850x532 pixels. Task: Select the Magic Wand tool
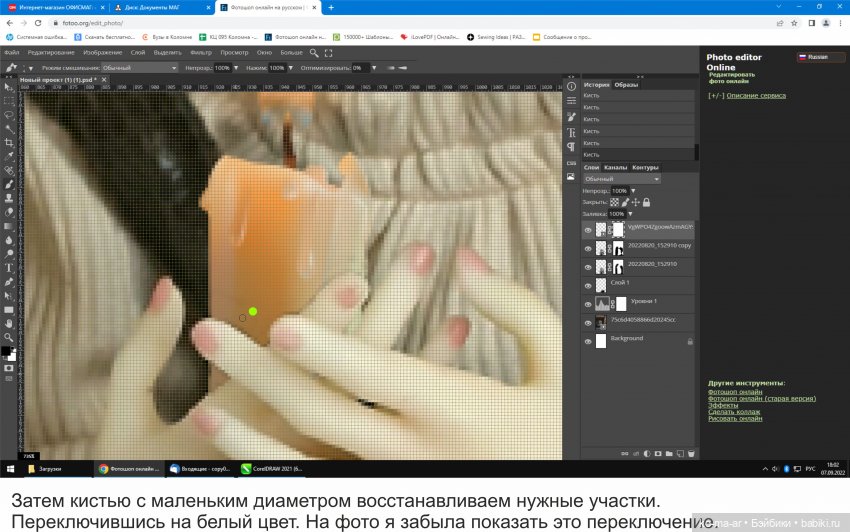tap(9, 129)
